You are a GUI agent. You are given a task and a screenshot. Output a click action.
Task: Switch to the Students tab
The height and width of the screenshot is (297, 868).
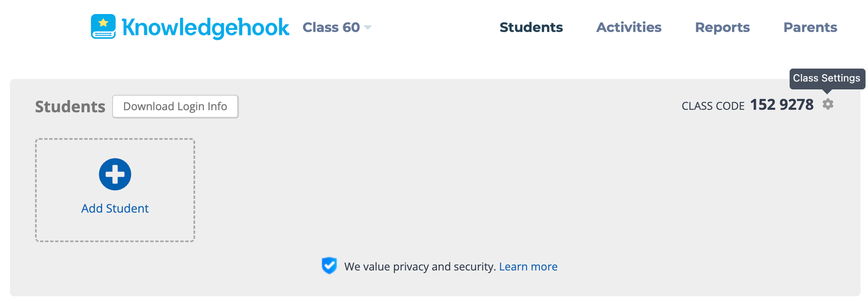coord(531,28)
